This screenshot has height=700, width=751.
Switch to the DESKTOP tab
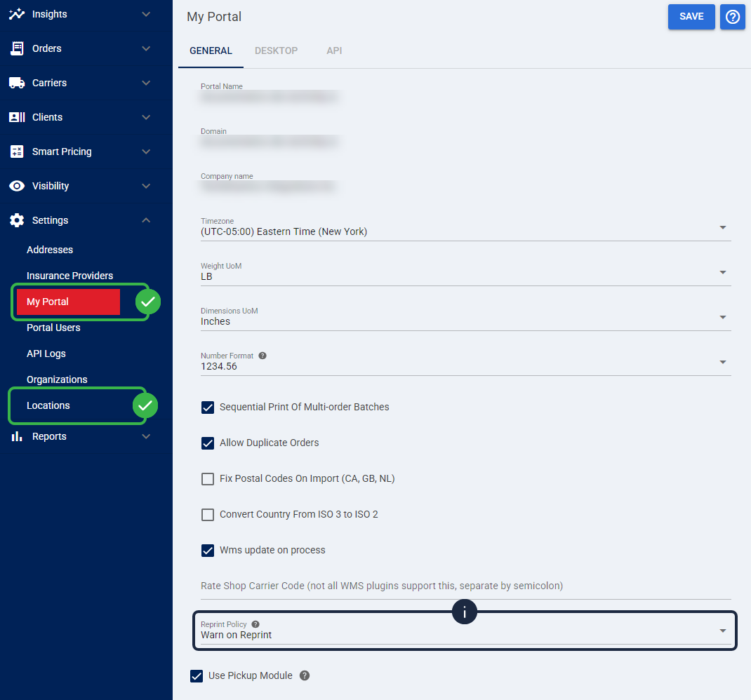pyautogui.click(x=276, y=51)
